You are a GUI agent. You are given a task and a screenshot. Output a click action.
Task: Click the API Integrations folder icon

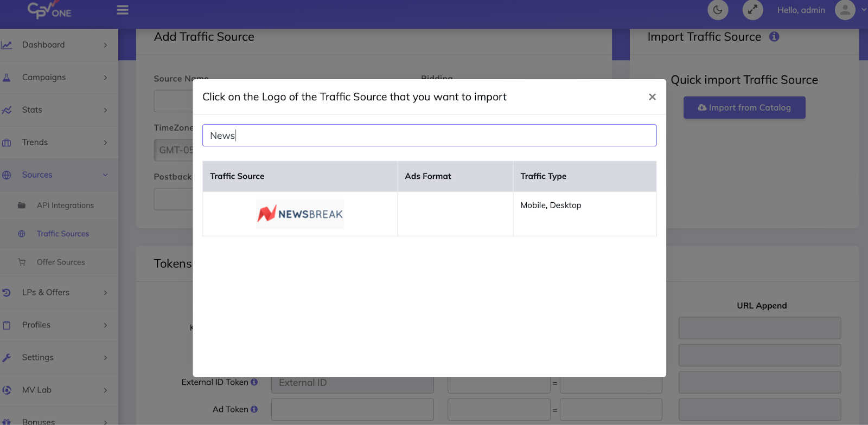click(22, 205)
